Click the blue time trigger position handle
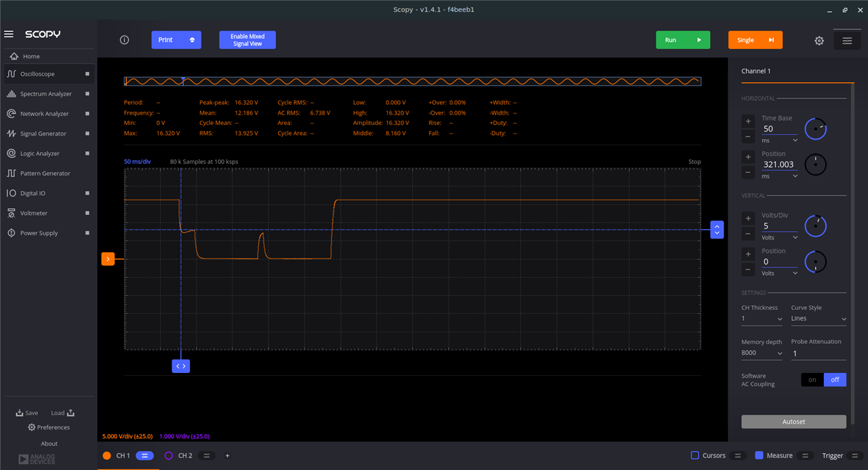 180,366
